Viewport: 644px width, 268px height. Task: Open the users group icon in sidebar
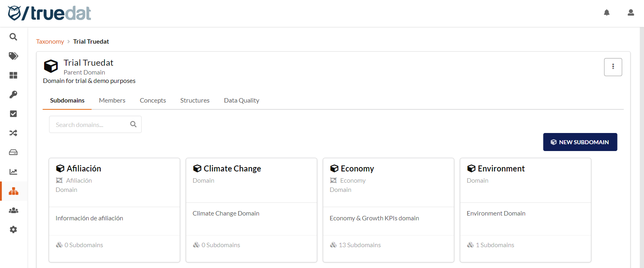tap(13, 210)
